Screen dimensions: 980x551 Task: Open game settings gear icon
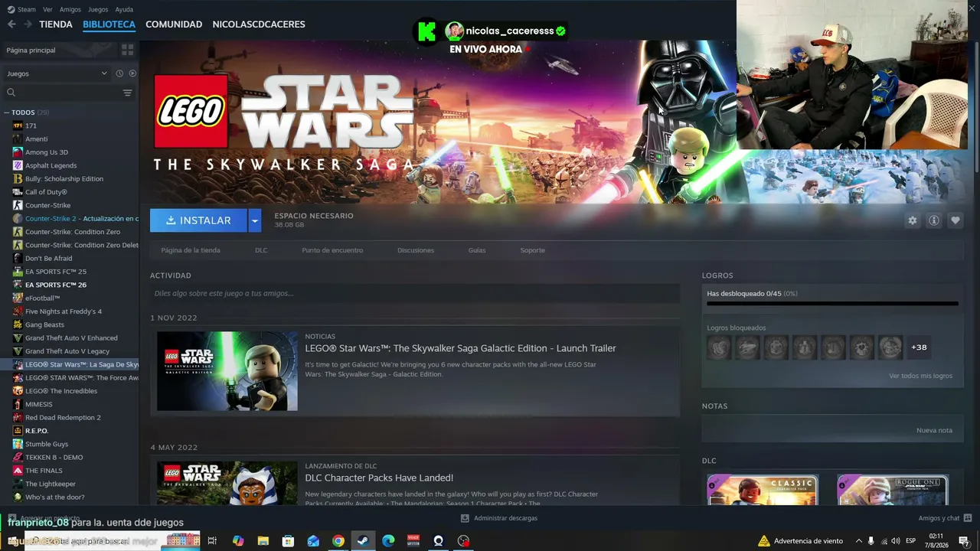coord(912,220)
